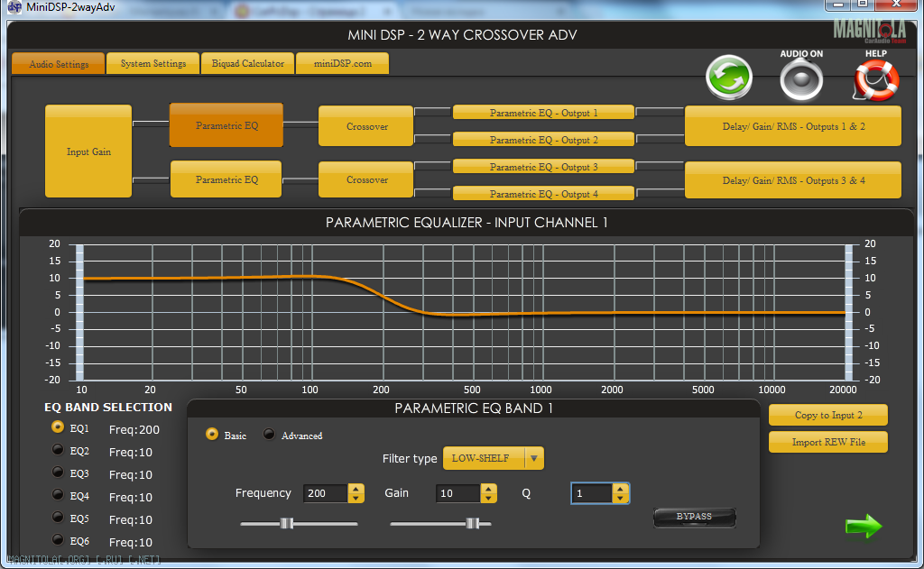
Task: Select the EQ2 band radio button
Action: coord(57,449)
